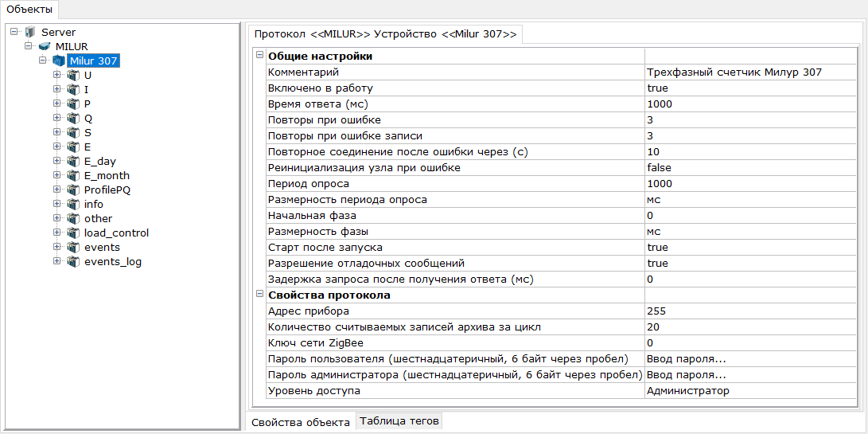Collapse the Server tree node

(14, 32)
